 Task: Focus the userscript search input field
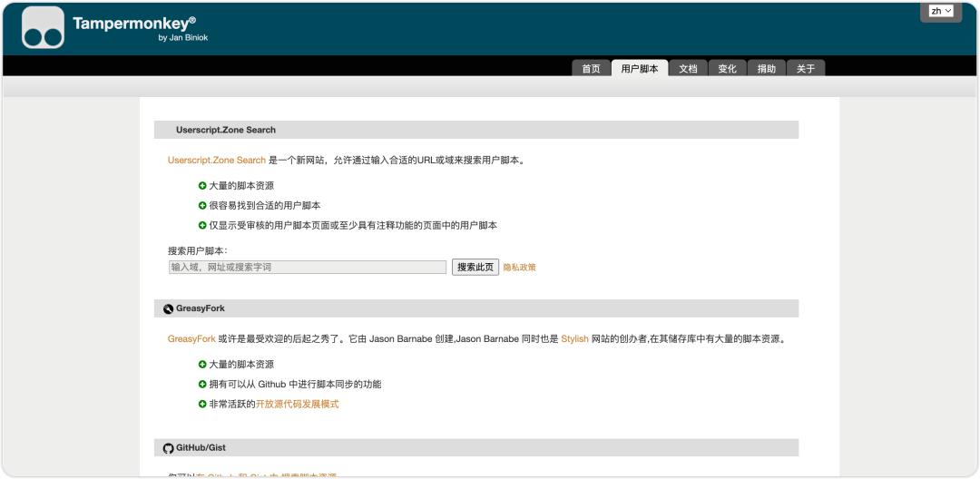pos(308,268)
